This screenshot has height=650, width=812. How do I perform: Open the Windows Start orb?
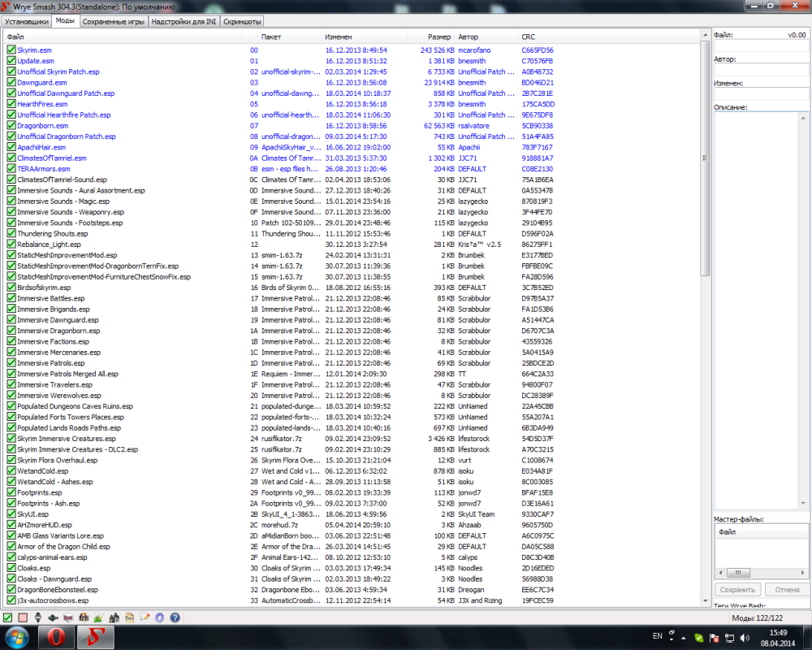click(x=17, y=637)
